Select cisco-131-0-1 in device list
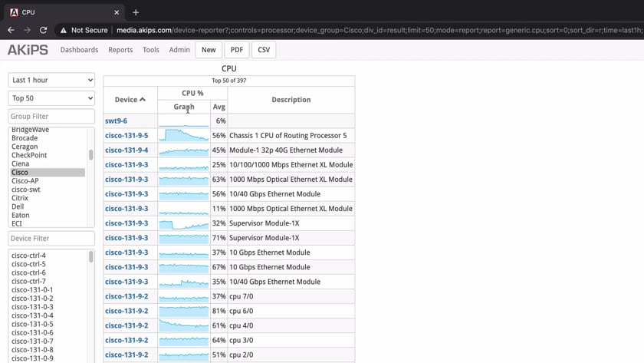This screenshot has width=644, height=363. click(x=32, y=290)
